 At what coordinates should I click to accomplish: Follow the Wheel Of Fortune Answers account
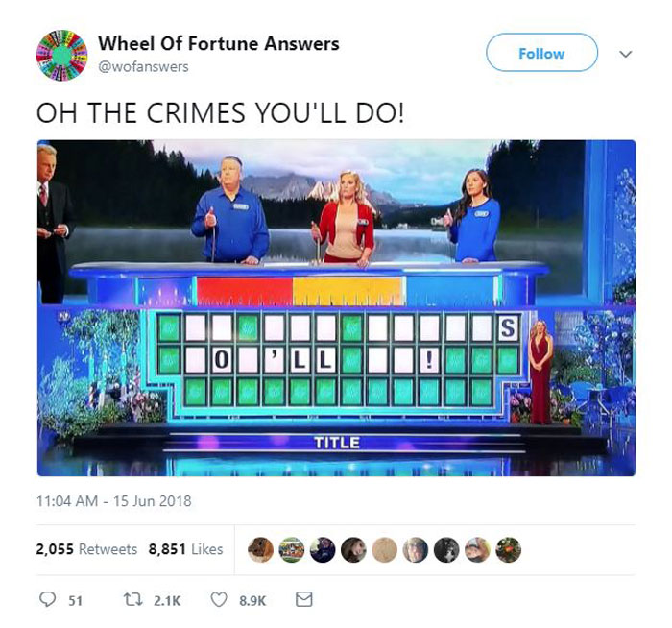(541, 53)
